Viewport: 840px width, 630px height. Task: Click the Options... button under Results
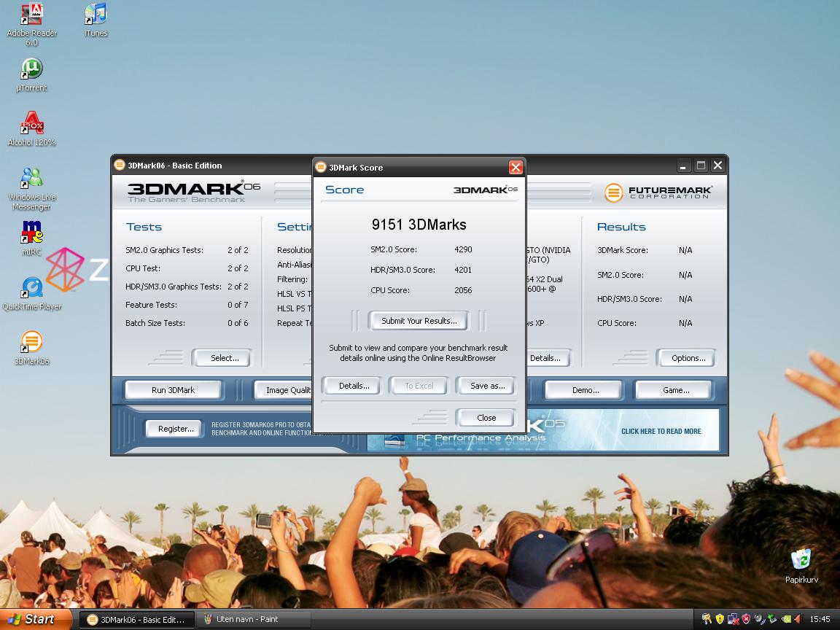click(688, 358)
